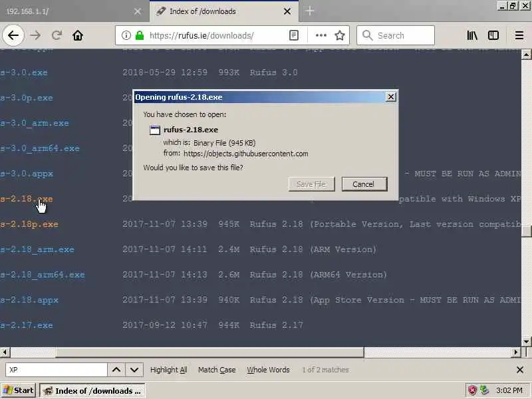This screenshot has height=399, width=532.
Task: Show sidebars icon in toolbar
Action: (493, 35)
